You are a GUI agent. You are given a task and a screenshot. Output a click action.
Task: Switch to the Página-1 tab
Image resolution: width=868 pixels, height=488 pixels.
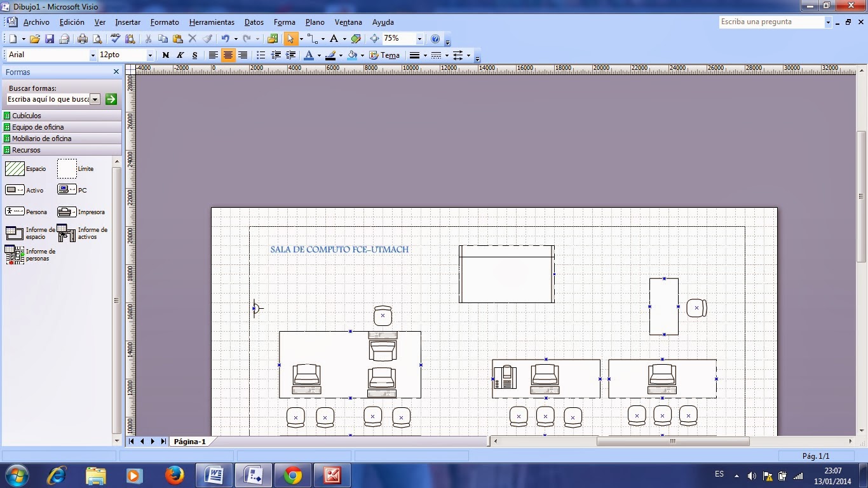[190, 441]
